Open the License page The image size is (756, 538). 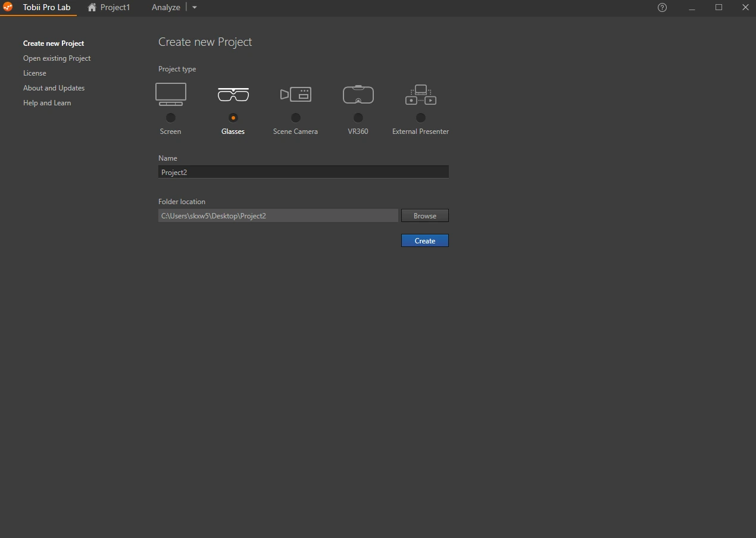tap(35, 73)
